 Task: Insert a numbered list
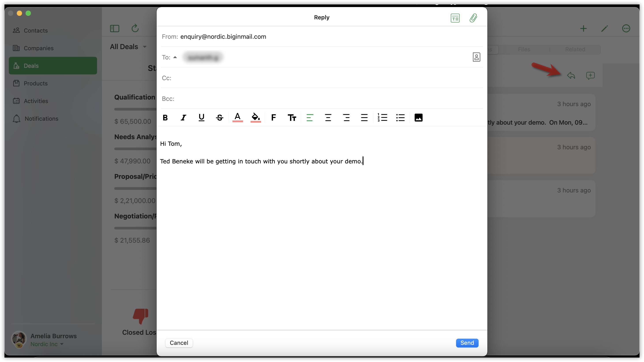tap(382, 118)
